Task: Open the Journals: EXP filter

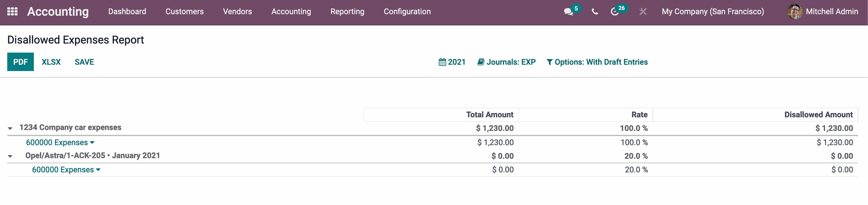Action: (506, 62)
